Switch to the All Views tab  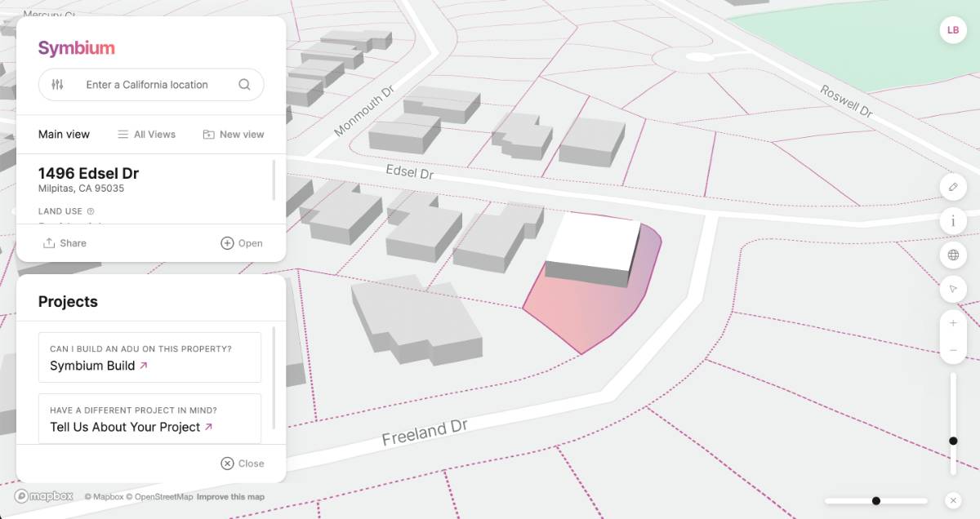(147, 134)
